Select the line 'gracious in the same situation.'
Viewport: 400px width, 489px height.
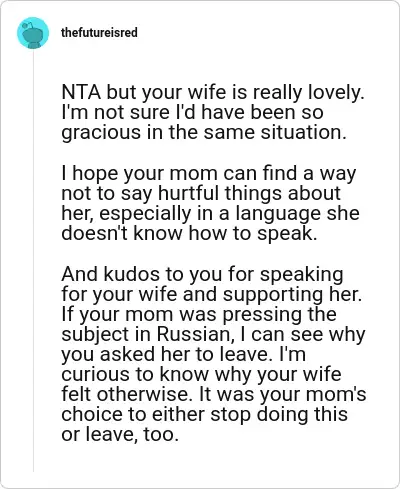tap(202, 133)
